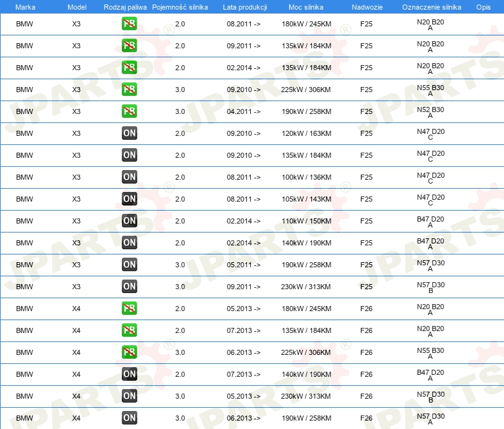
Task: Click the ON icon for X3 110kW / 150KM
Action: click(130, 221)
